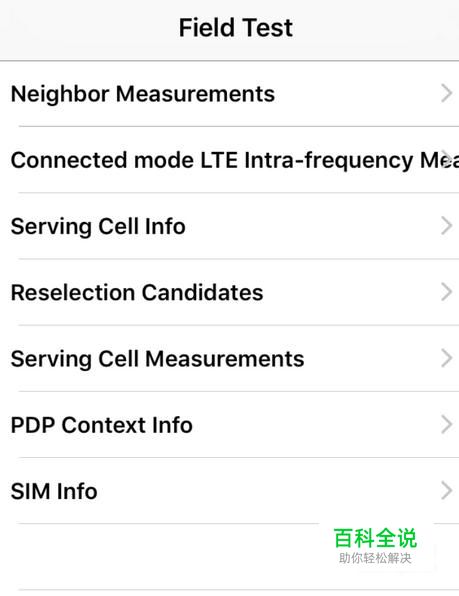Click the Field Test title header
459x596 pixels.
click(236, 28)
